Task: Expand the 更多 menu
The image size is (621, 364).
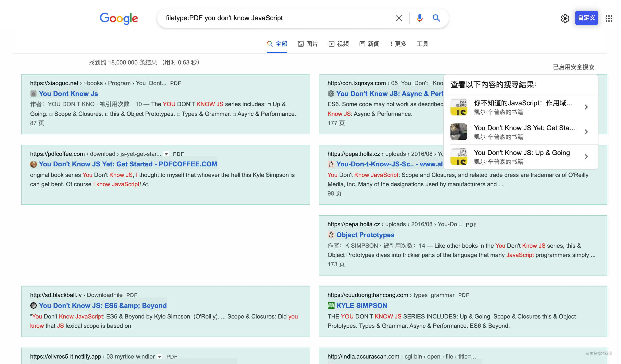Action: [398, 44]
